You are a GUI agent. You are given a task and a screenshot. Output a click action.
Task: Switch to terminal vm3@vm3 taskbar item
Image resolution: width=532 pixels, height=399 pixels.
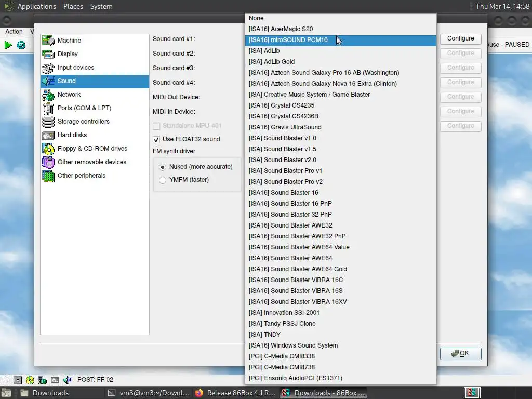149,393
